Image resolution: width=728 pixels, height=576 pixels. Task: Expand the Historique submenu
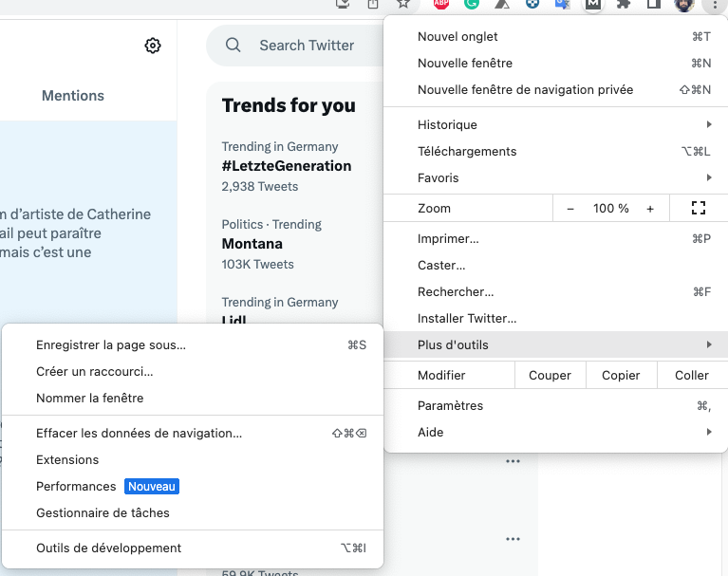556,124
